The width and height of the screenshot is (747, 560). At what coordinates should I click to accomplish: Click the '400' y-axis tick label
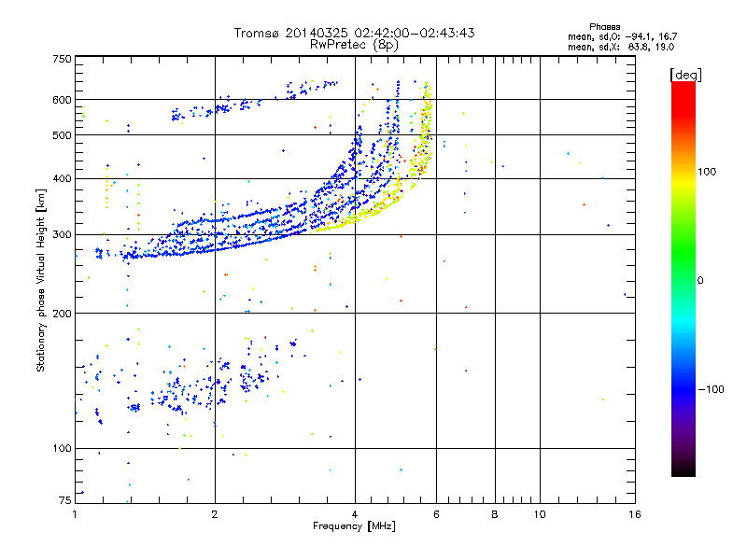pyautogui.click(x=63, y=179)
